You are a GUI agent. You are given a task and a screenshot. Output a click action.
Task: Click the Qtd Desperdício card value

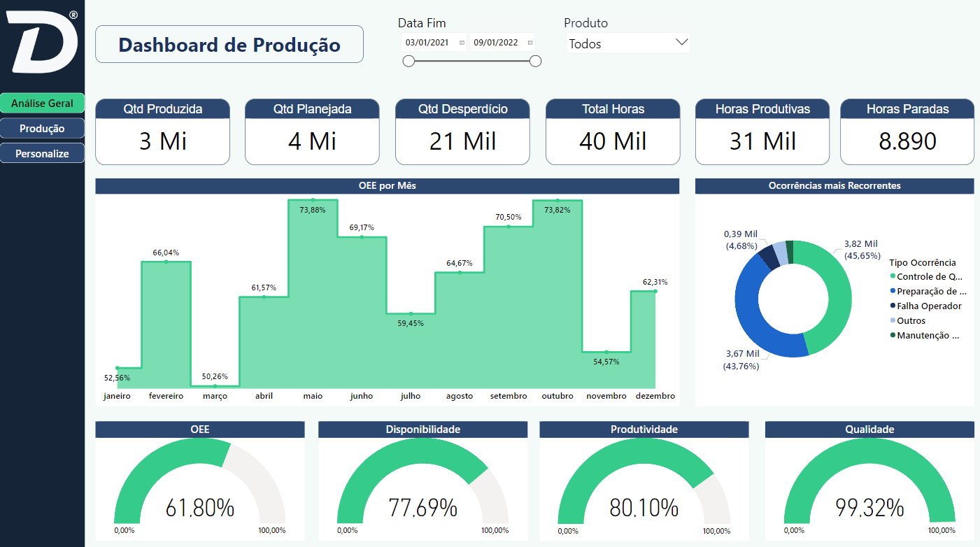462,141
